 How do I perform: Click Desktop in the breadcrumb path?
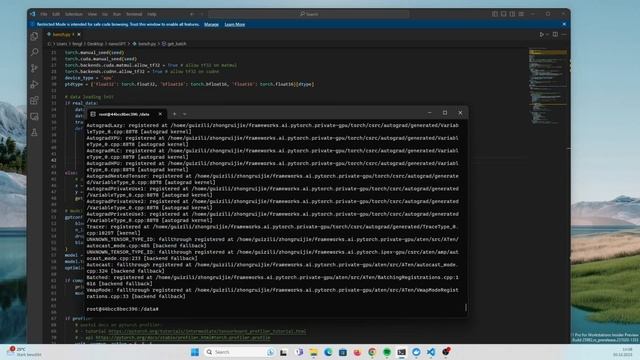pos(95,44)
